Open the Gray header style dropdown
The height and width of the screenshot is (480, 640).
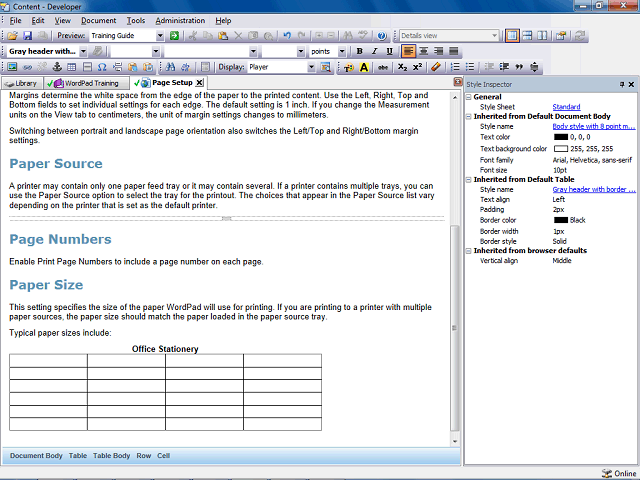(83, 51)
